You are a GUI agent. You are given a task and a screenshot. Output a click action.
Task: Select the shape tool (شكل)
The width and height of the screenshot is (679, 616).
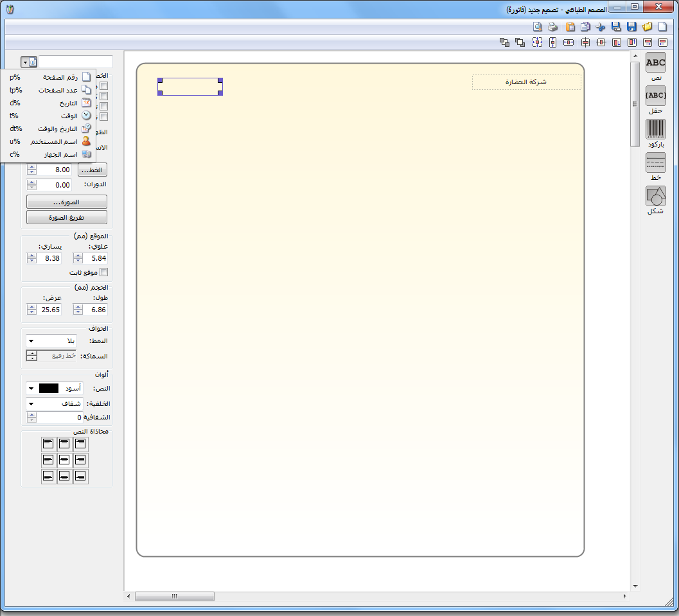(x=656, y=196)
